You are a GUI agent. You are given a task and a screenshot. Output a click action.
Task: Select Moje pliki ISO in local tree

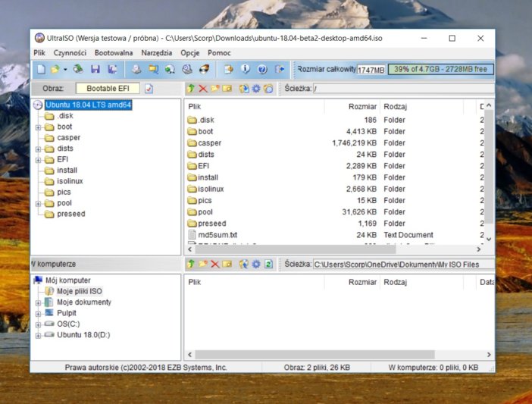click(x=80, y=291)
